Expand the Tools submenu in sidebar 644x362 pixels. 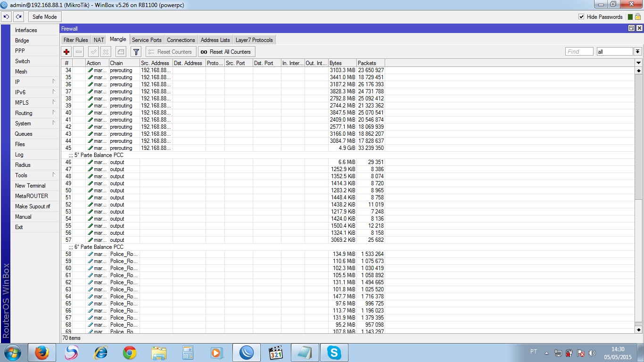54,175
